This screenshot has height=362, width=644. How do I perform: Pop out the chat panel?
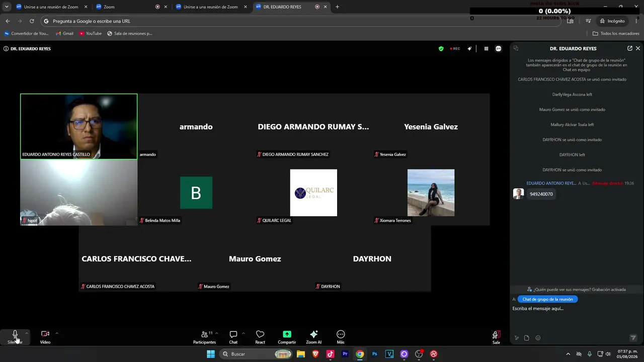tap(630, 49)
